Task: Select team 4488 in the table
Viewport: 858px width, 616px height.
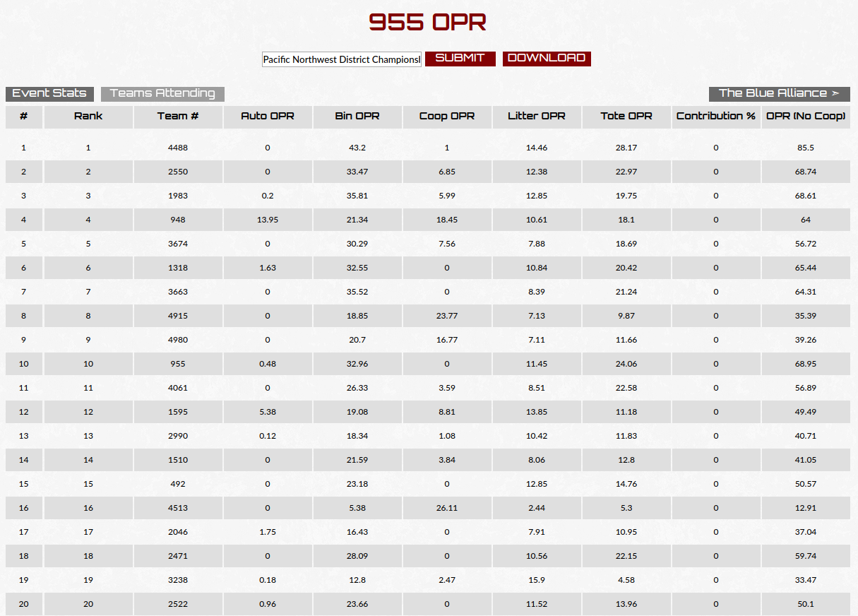Action: 178,148
